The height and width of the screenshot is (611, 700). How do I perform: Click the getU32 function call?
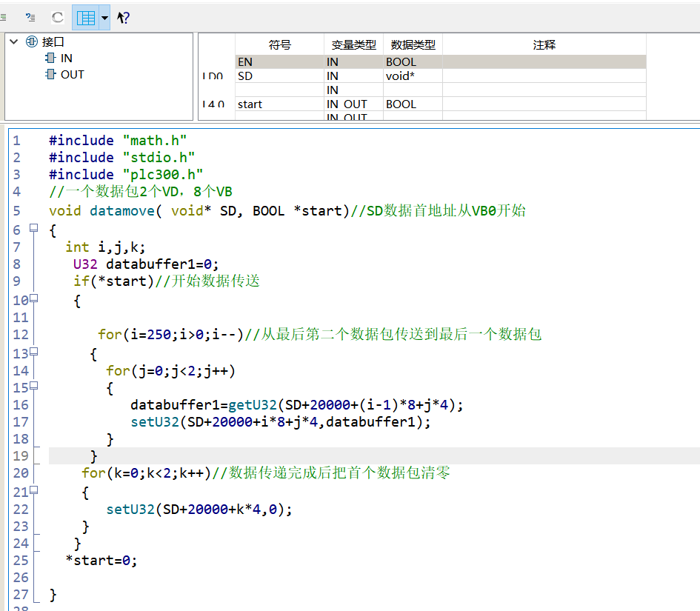click(x=253, y=405)
